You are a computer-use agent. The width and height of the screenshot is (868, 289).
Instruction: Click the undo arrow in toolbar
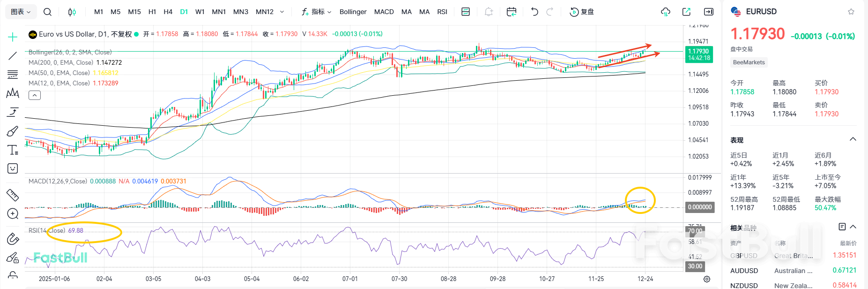click(534, 12)
